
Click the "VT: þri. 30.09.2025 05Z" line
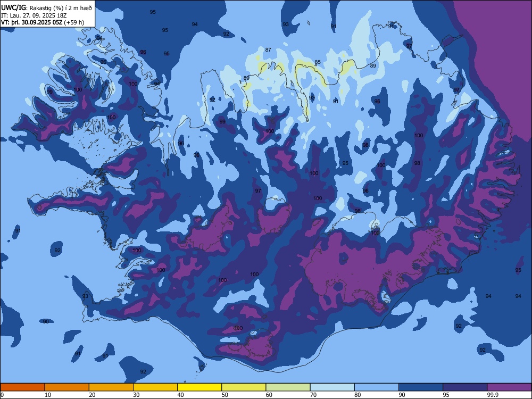(31, 22)
